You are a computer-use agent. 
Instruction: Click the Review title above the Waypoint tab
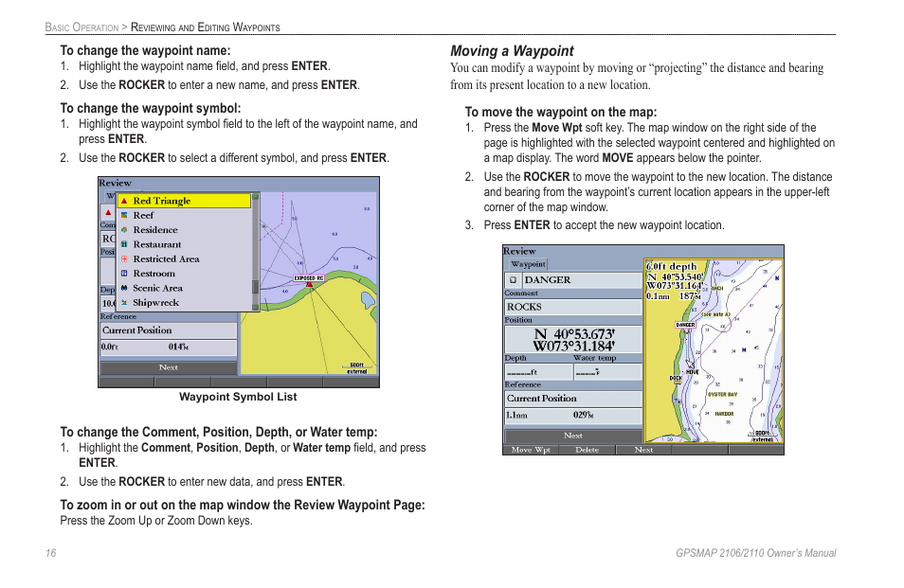(519, 251)
